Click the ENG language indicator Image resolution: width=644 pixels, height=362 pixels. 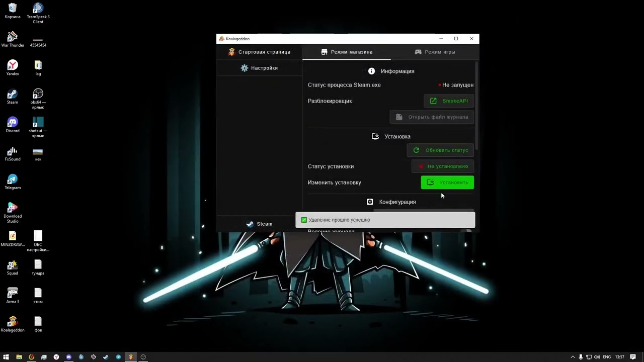[x=607, y=357]
